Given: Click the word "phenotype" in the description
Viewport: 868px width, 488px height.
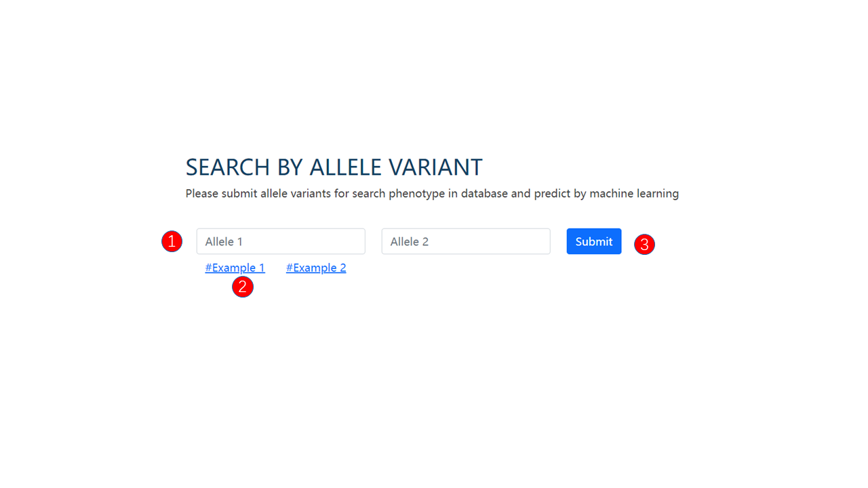Looking at the screenshot, I should tap(417, 194).
